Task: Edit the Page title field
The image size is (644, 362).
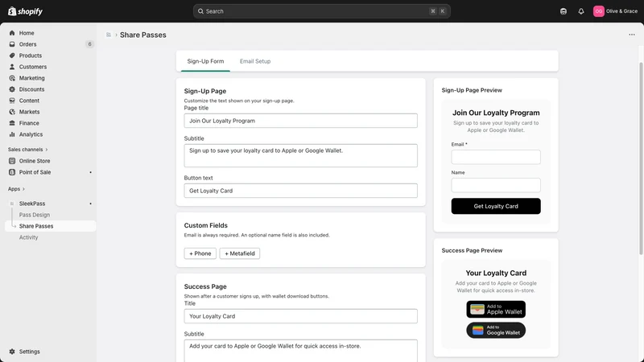Action: pyautogui.click(x=300, y=121)
